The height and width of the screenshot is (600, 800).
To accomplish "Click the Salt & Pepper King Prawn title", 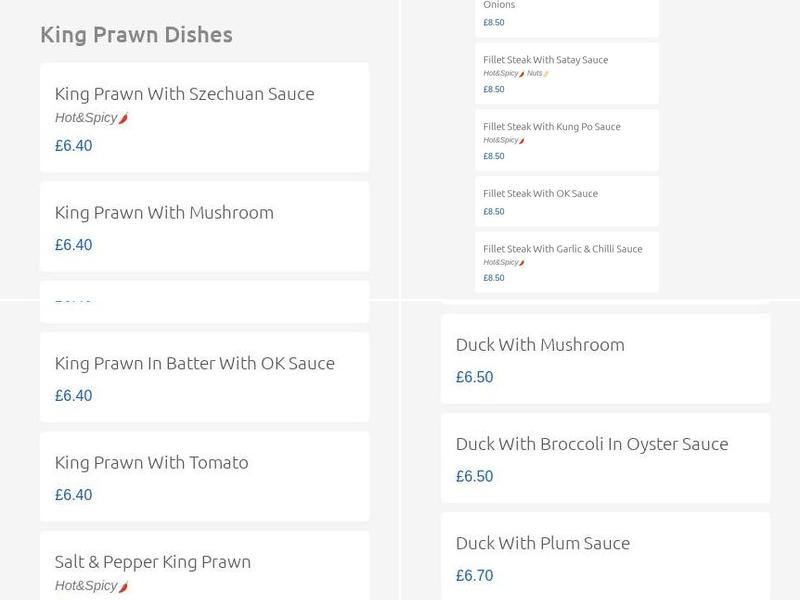I will (153, 562).
